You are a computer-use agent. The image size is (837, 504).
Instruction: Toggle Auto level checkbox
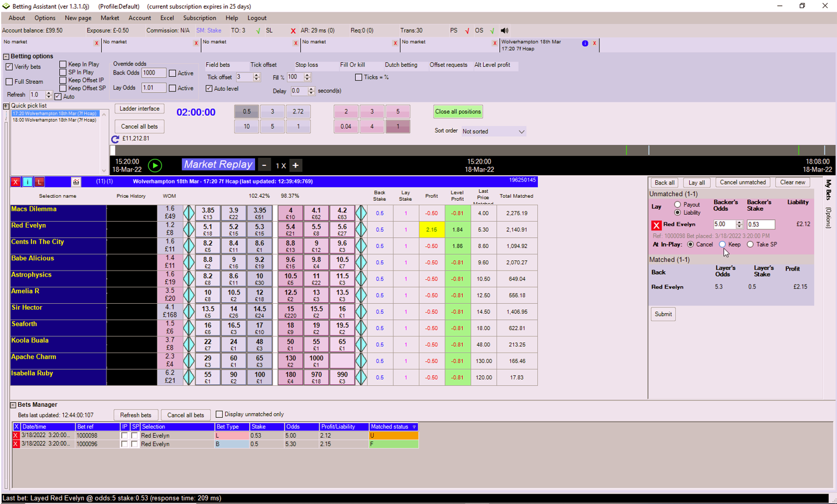pos(209,88)
